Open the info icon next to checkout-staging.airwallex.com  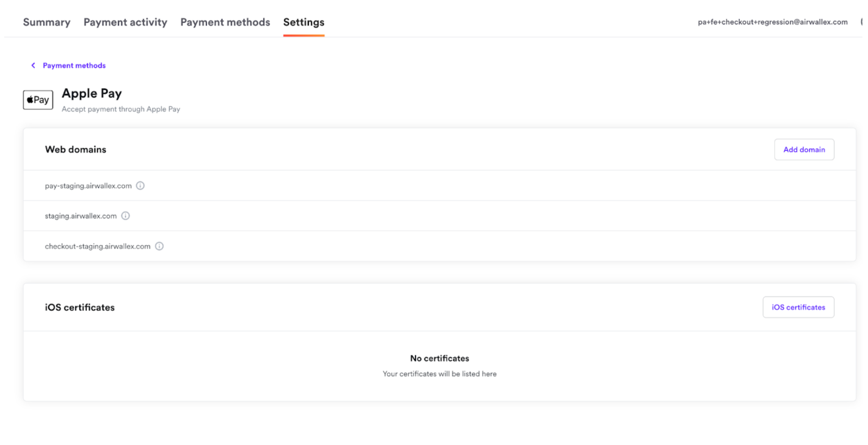159,246
